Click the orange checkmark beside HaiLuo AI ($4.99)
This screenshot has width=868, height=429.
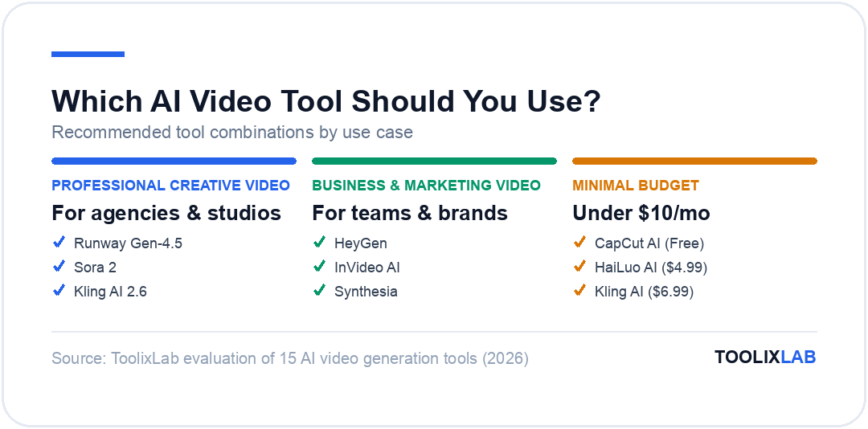(x=579, y=267)
